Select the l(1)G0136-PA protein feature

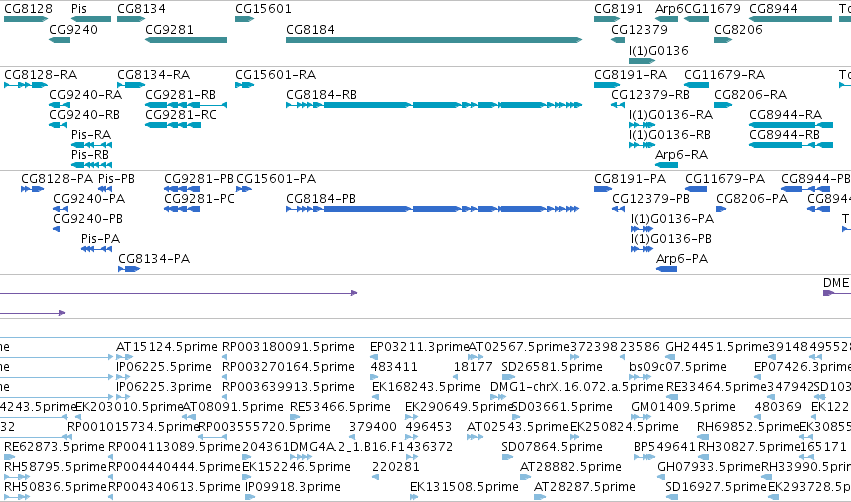coord(642,230)
